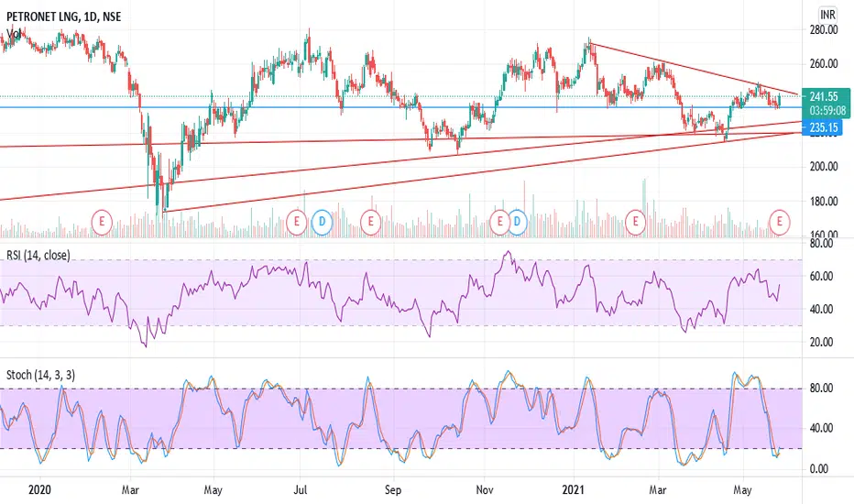Screen dimensions: 854x504
Task: Click the 40.00 level on Stoch scale
Action: 821,428
